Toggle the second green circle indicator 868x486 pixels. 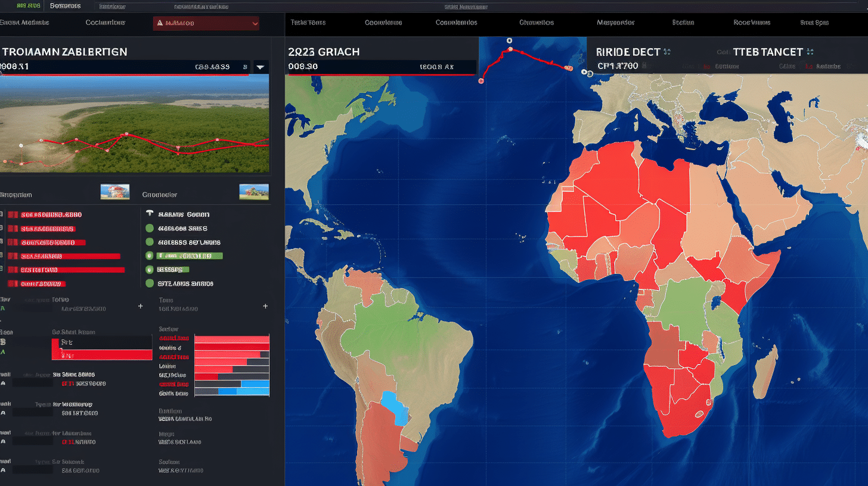tap(150, 242)
